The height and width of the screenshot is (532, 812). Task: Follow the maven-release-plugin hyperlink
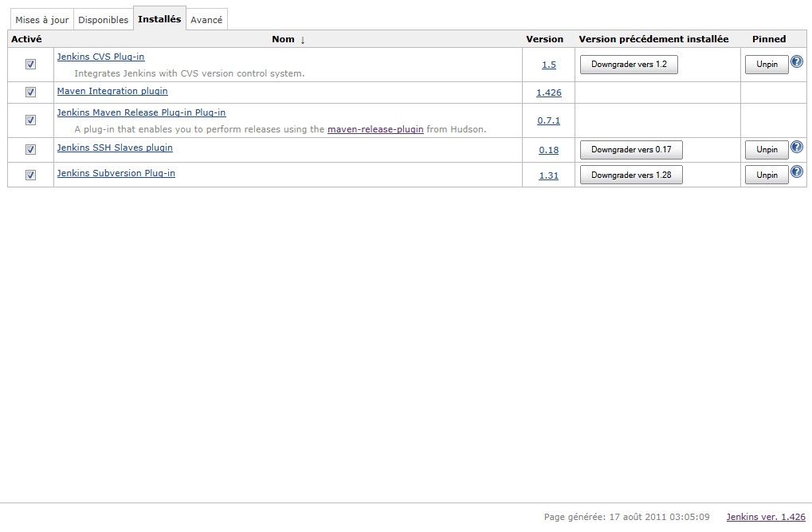pos(375,129)
